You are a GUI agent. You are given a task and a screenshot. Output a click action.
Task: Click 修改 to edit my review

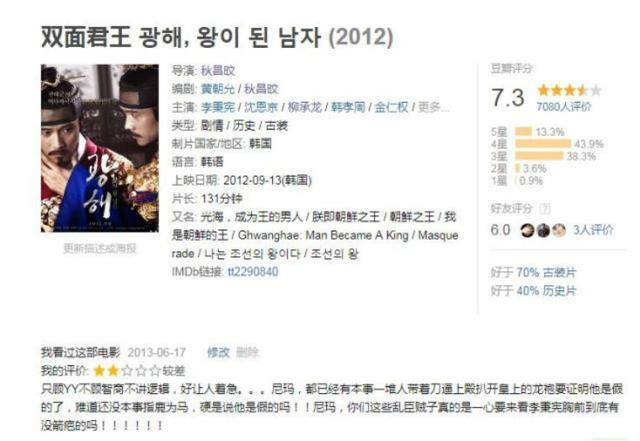(x=218, y=352)
